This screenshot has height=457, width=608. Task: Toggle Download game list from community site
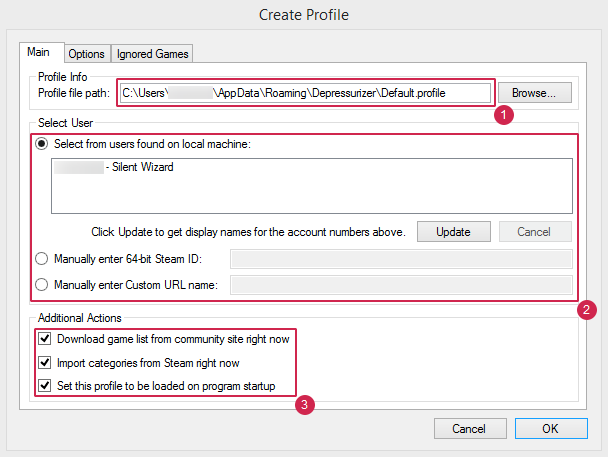[x=45, y=339]
